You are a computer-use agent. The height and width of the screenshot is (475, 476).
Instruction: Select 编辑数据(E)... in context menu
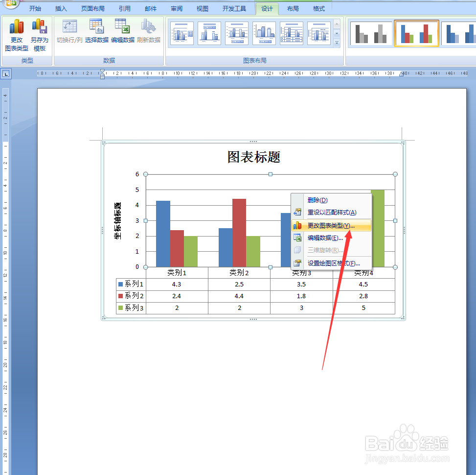(331, 237)
